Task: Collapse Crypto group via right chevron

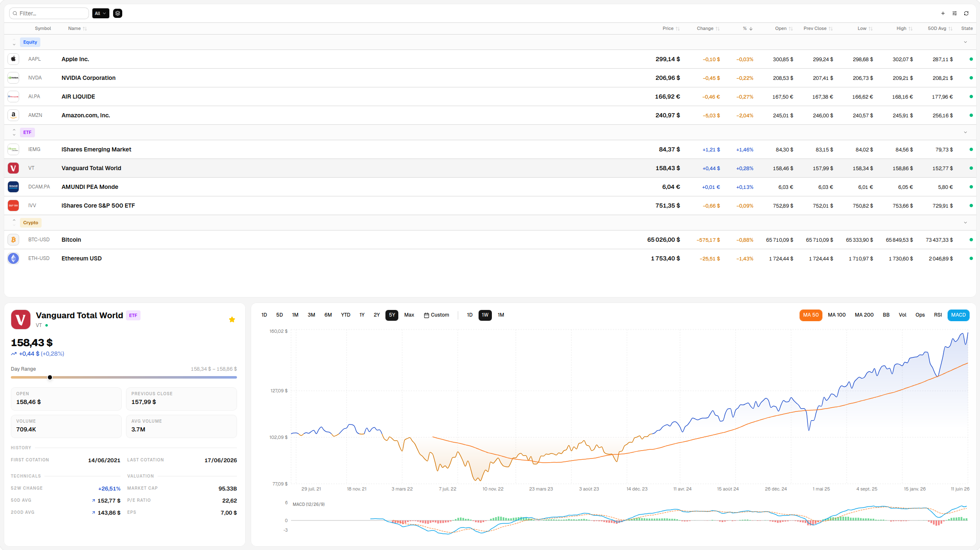Action: (x=965, y=223)
